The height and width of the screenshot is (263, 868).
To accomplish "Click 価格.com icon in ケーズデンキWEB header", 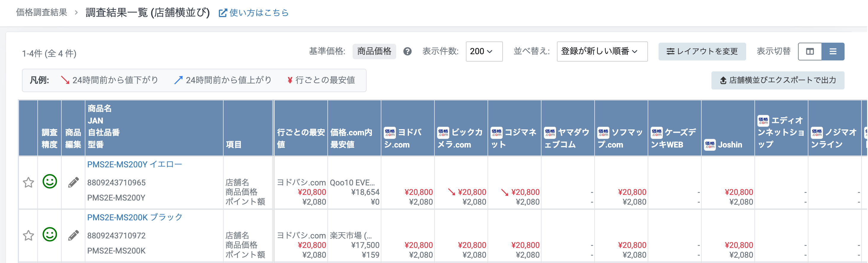I will (x=656, y=132).
